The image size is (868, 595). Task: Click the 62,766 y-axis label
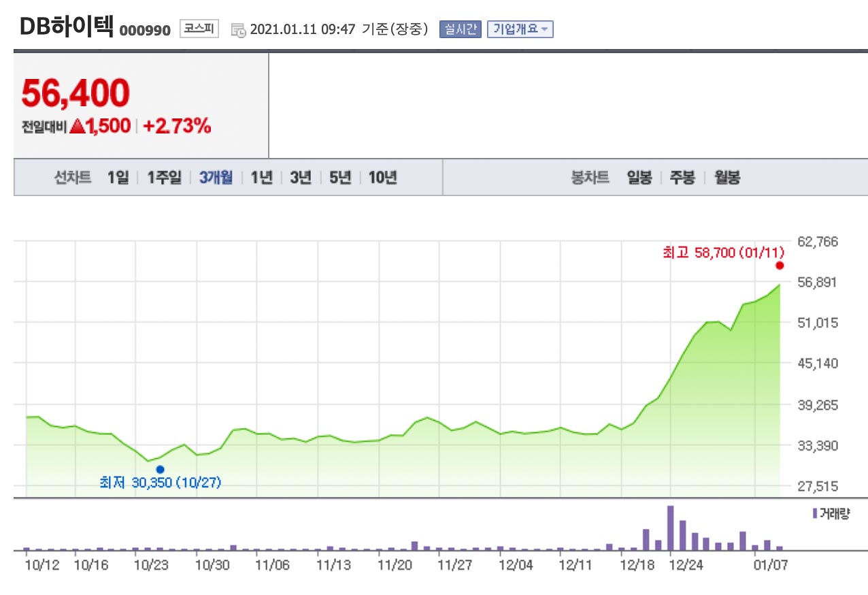point(819,242)
